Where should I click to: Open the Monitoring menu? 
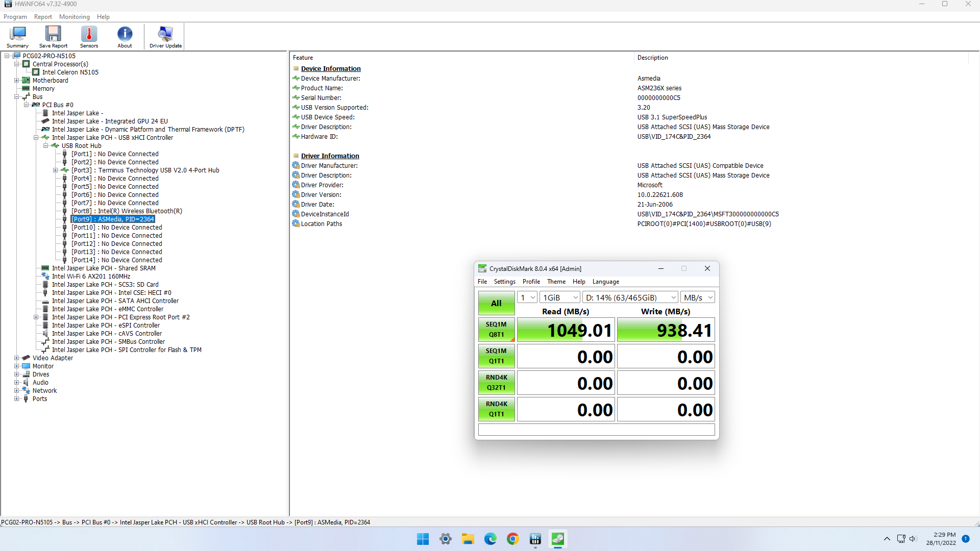pos(75,17)
